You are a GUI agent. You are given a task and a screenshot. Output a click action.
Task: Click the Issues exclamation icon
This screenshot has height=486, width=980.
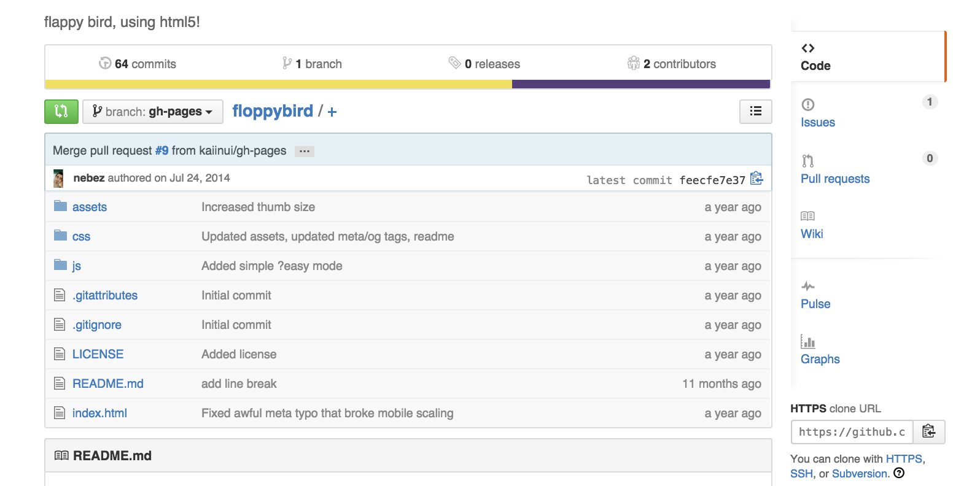pos(808,104)
